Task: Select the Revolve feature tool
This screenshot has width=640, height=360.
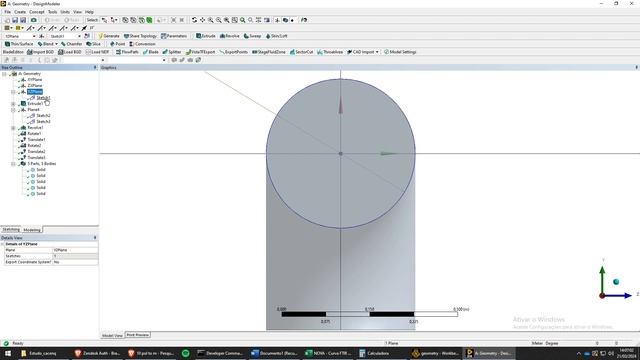Action: [x=230, y=36]
